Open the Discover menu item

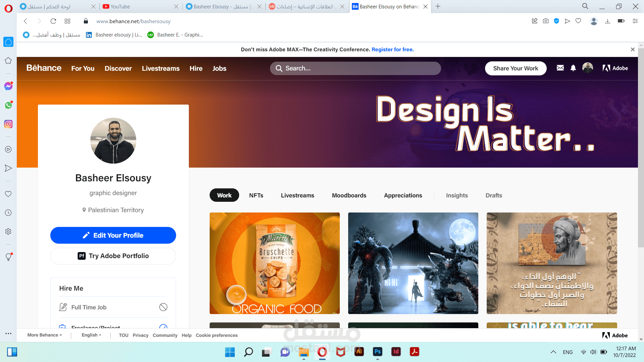tap(118, 68)
